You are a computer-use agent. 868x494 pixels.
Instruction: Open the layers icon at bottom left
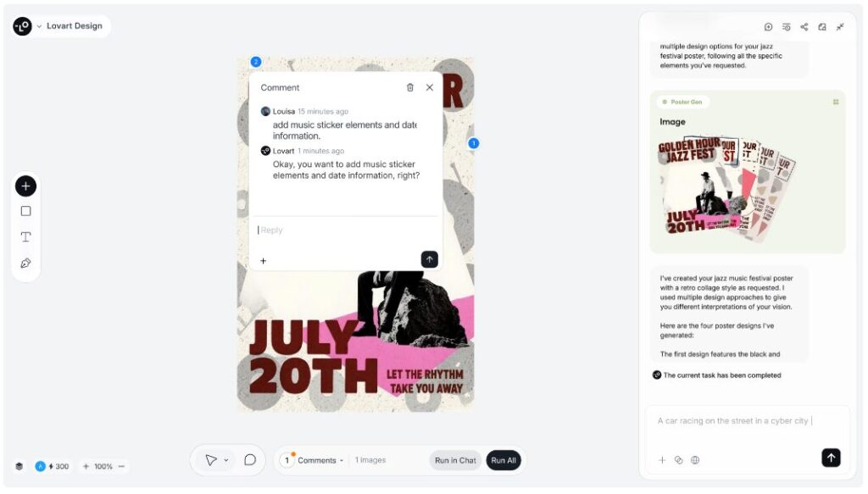[19, 466]
